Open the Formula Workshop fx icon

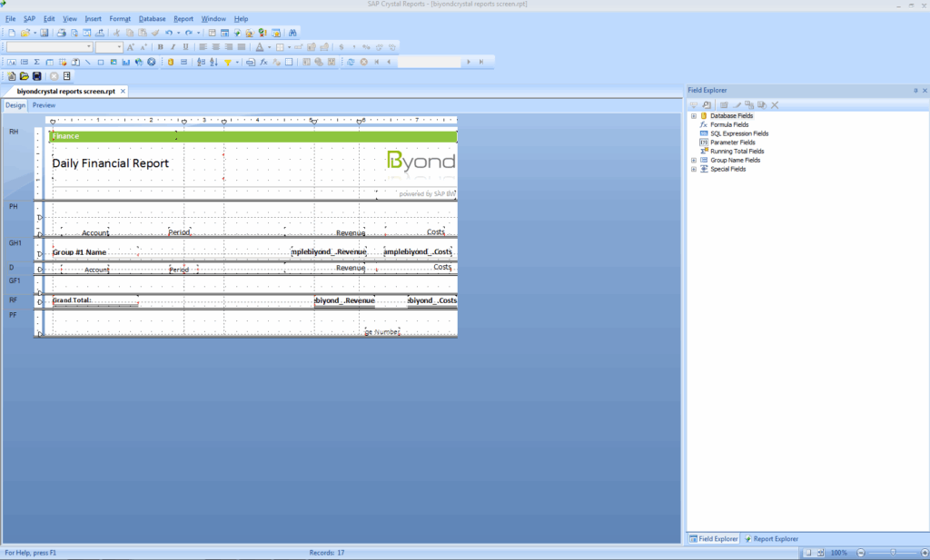[x=263, y=62]
